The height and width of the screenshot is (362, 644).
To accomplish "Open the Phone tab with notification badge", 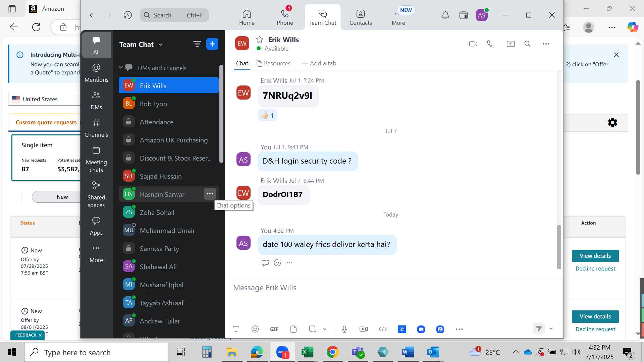I will point(285,17).
